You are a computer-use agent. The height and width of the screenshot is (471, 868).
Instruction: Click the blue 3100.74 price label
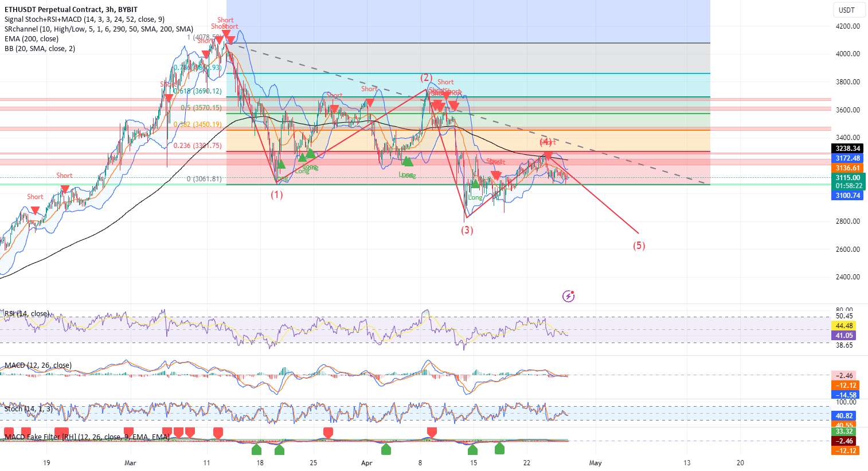847,196
